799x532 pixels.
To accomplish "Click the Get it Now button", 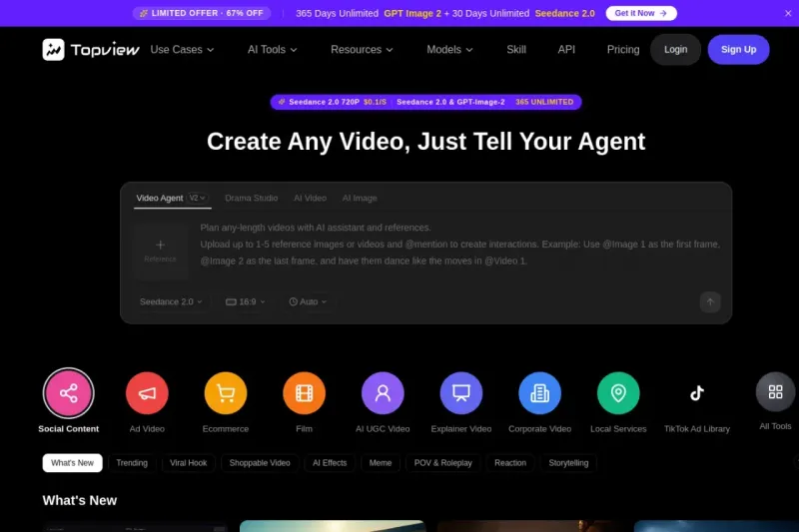I will coord(641,13).
